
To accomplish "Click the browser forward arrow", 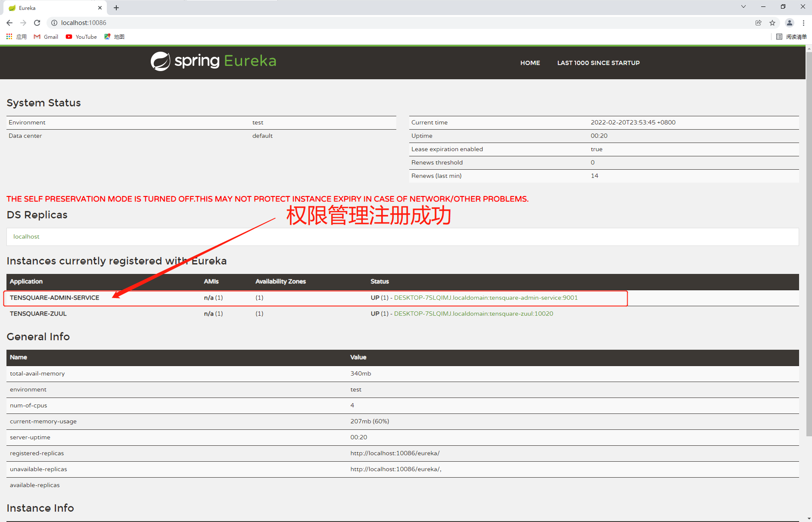I will click(23, 23).
